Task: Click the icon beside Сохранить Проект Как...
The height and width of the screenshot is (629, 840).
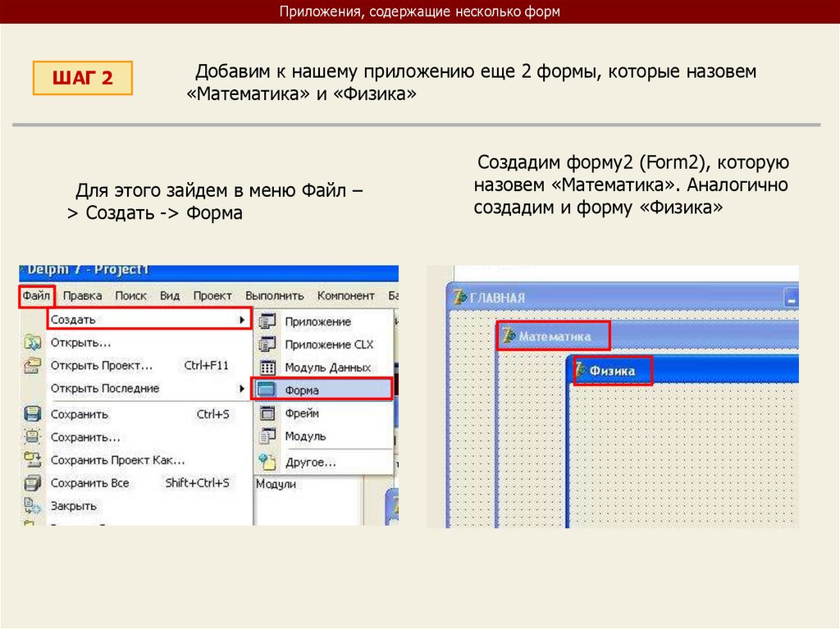Action: pyautogui.click(x=33, y=460)
